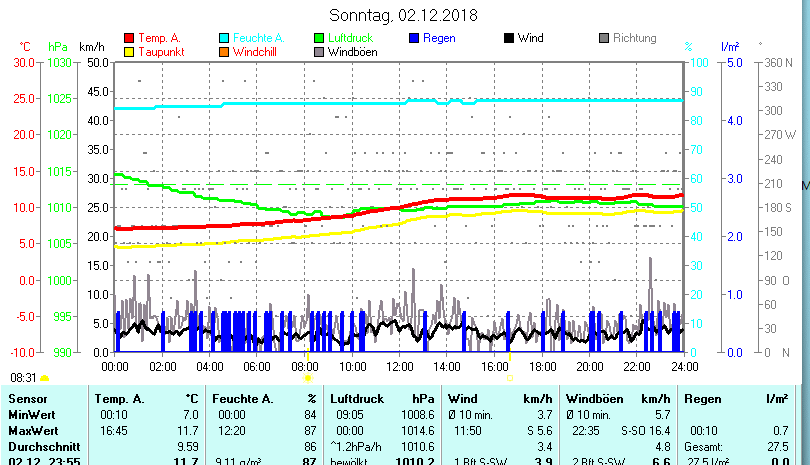
Task: Click the Sensor column header
Action: (27, 399)
